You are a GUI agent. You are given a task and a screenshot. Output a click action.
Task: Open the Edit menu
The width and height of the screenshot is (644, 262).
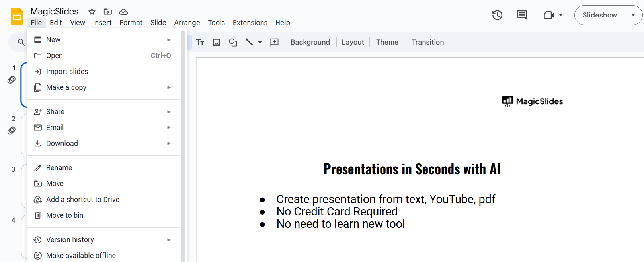tap(56, 23)
